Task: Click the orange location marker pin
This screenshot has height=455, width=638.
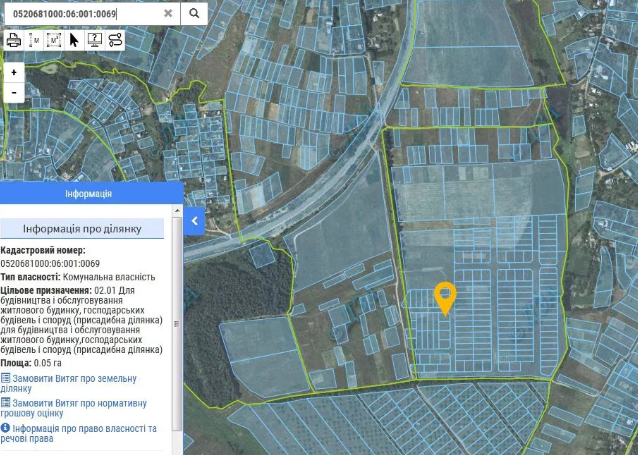Action: [446, 297]
